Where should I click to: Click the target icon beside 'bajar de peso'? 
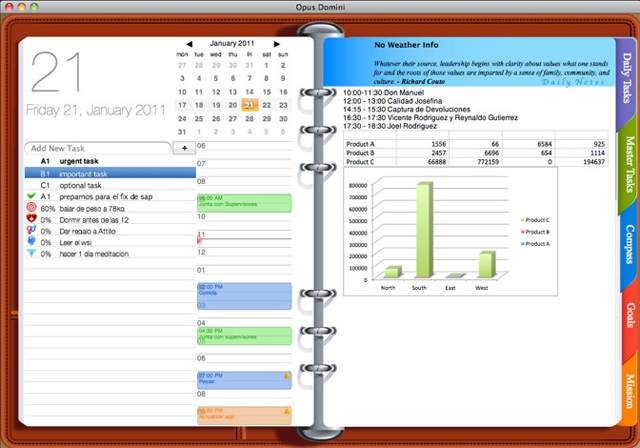click(31, 209)
